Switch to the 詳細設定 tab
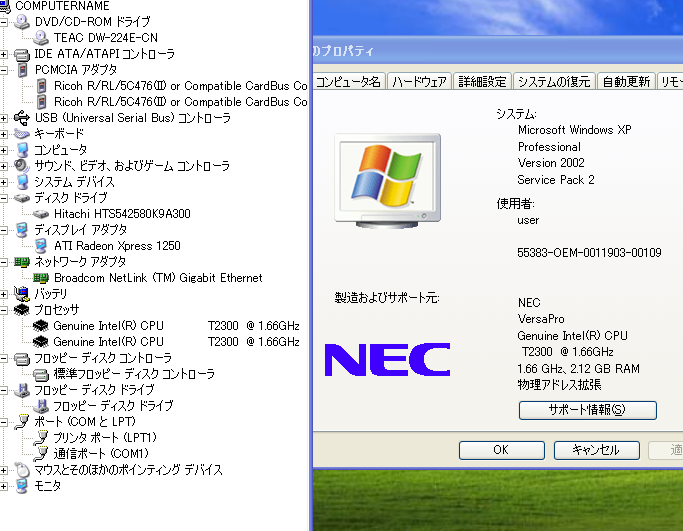This screenshot has height=531, width=683. 482,81
